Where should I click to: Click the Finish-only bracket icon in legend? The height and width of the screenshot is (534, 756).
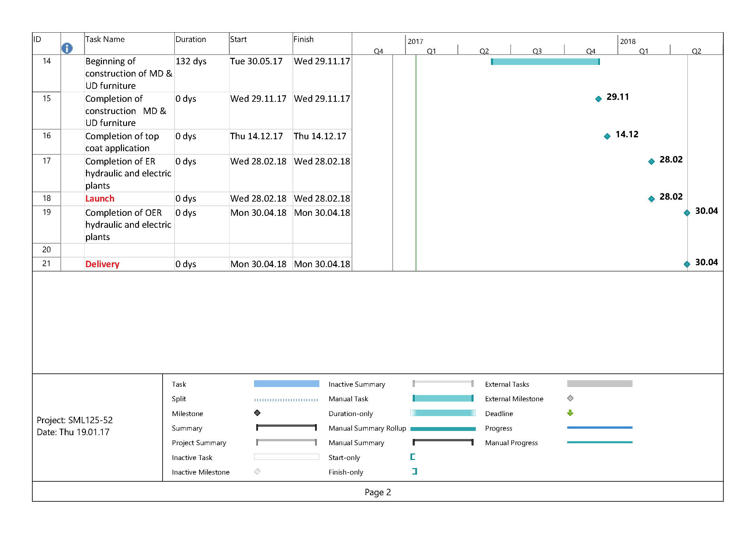click(x=415, y=471)
